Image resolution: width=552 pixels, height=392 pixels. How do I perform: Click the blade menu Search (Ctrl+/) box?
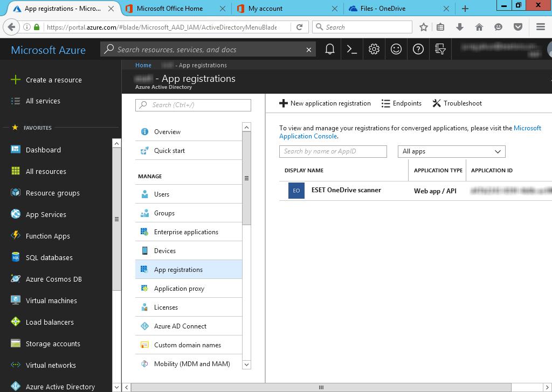tap(193, 105)
